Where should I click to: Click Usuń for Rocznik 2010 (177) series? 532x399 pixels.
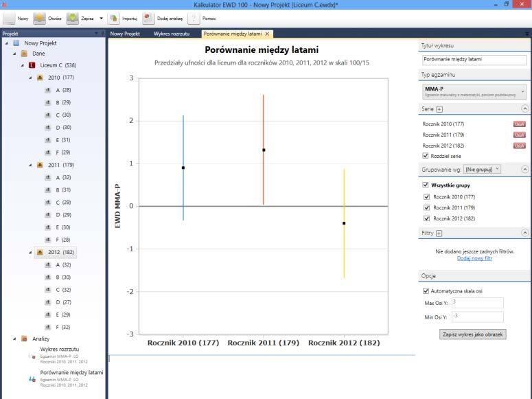519,124
